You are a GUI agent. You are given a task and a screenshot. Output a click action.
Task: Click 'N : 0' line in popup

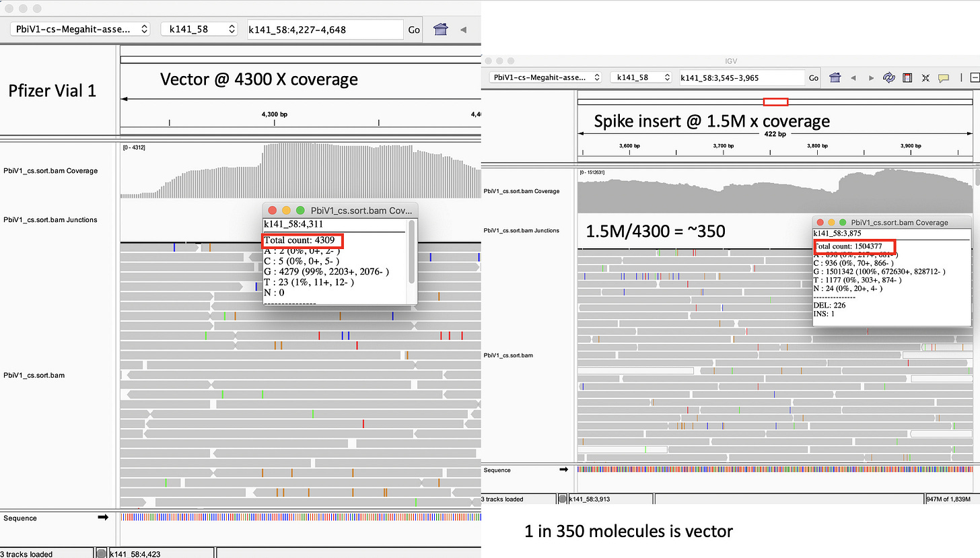click(274, 293)
